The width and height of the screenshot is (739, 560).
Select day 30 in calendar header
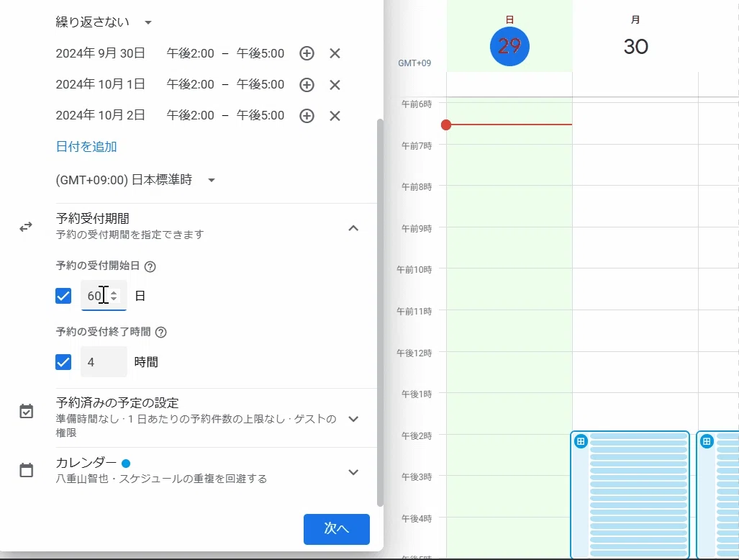click(x=636, y=46)
